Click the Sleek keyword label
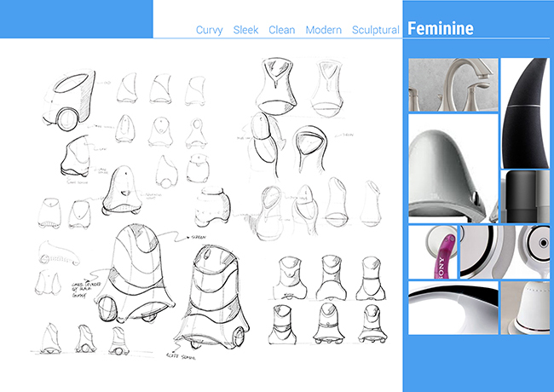 pos(245,30)
